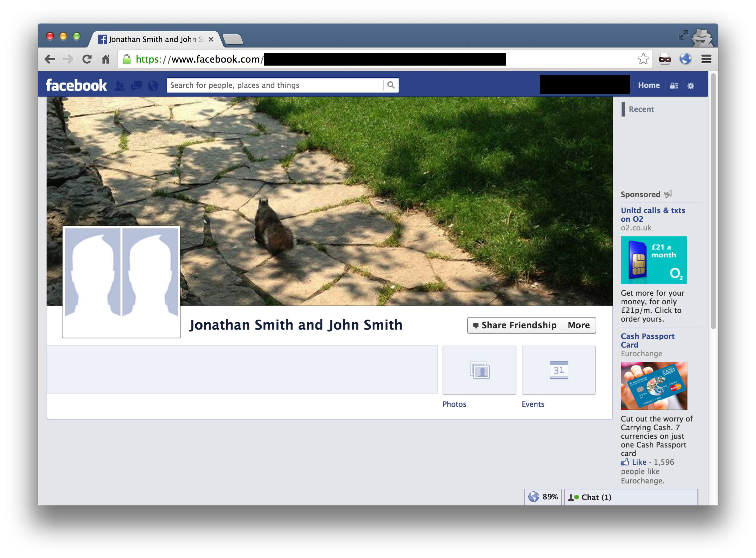Click in the browser address bar
Viewport: 756px width, 558px height.
385,59
